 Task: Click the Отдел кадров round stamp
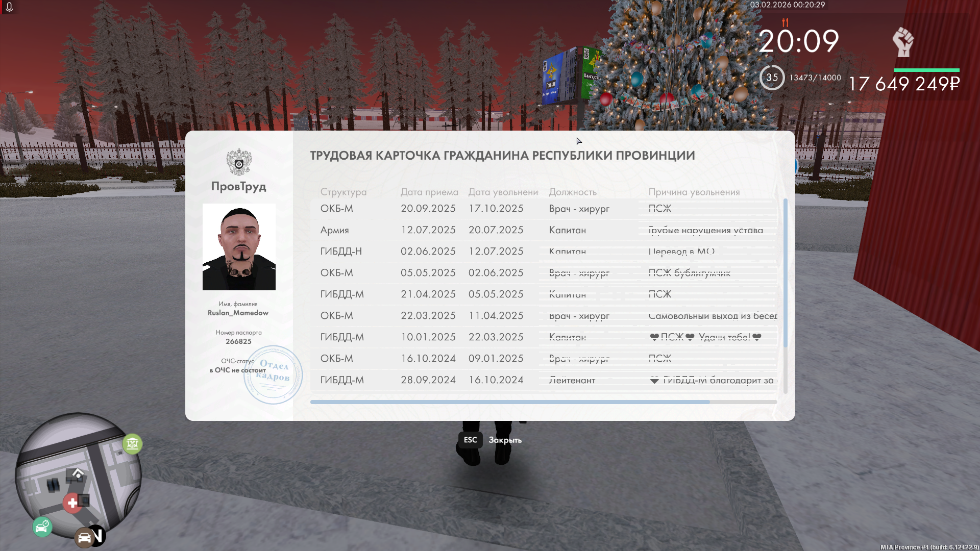click(273, 375)
